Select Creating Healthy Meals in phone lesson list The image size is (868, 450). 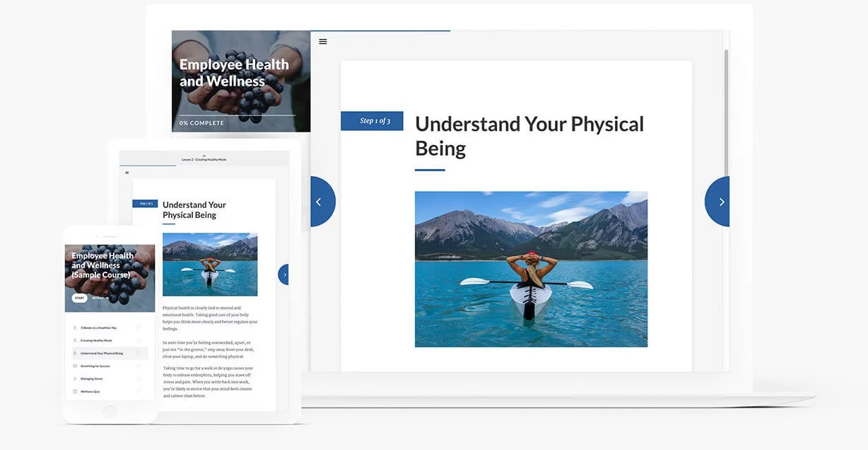coord(96,340)
